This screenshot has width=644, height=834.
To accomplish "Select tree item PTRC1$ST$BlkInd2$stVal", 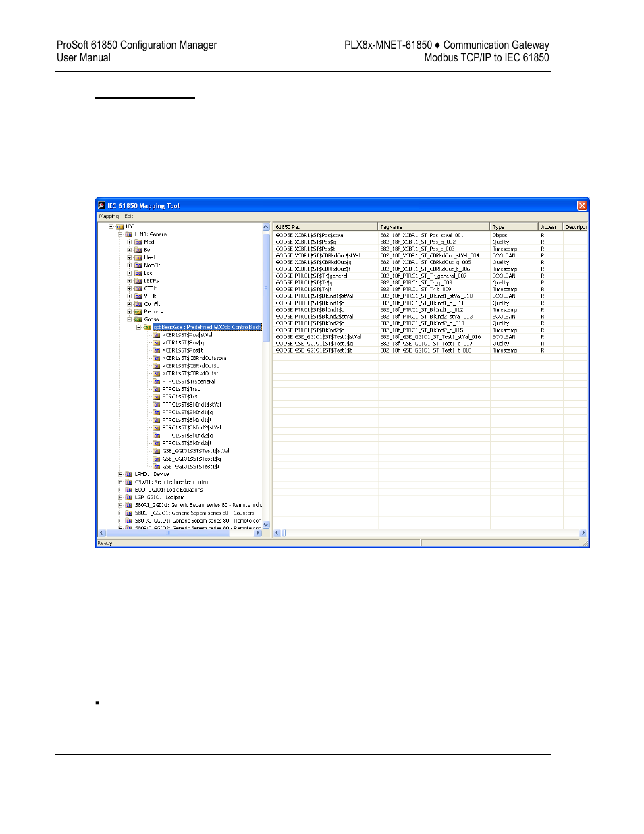I will [192, 428].
